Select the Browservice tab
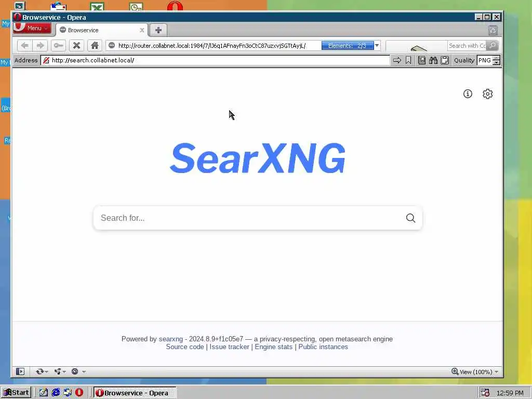Screen dimensions: 532x399 pyautogui.click(x=102, y=30)
